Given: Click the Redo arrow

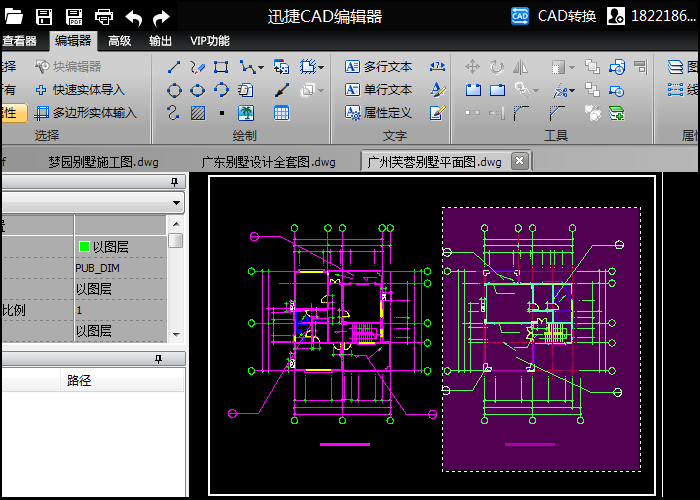Looking at the screenshot, I should coord(161,17).
